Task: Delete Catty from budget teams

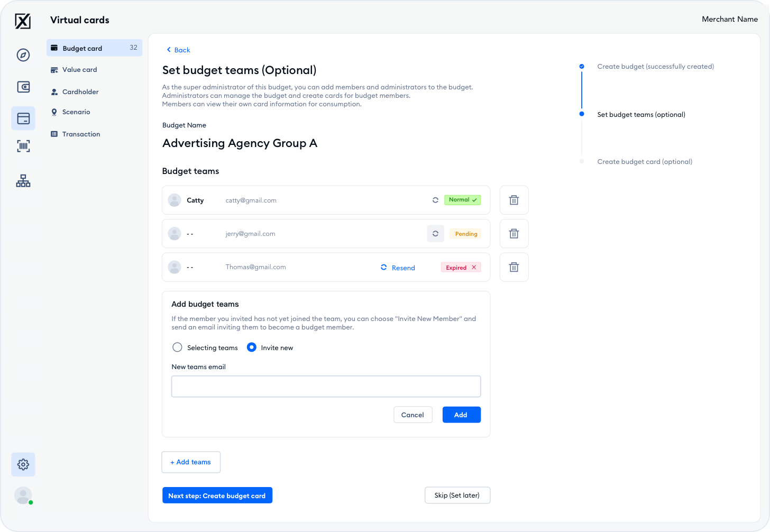Action: [x=514, y=200]
